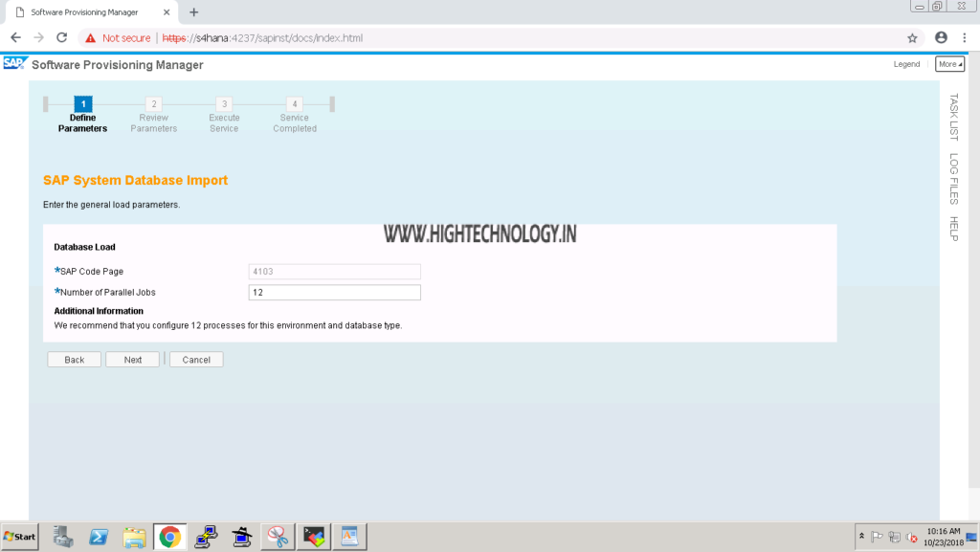Bookmark this page with the star icon

[912, 38]
